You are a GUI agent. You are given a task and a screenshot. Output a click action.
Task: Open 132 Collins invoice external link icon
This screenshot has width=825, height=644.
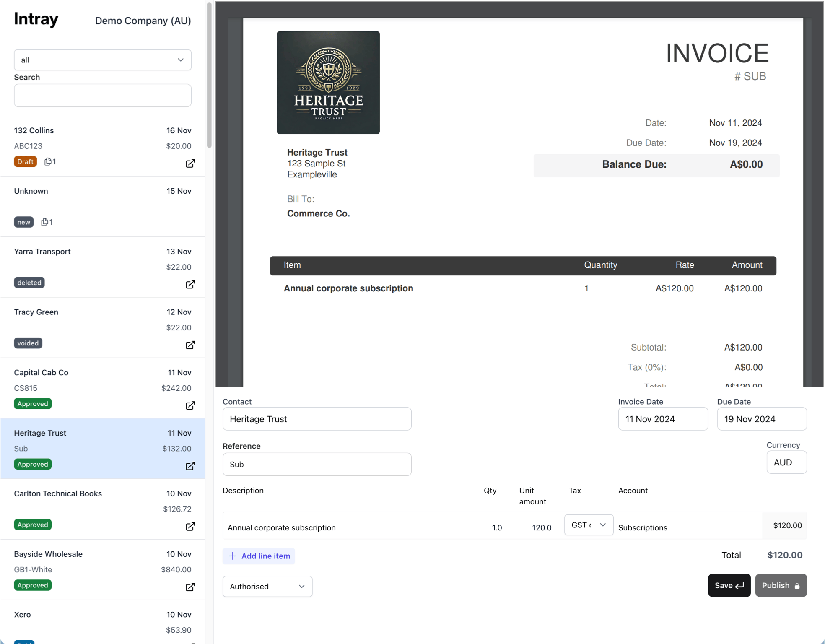coord(190,163)
